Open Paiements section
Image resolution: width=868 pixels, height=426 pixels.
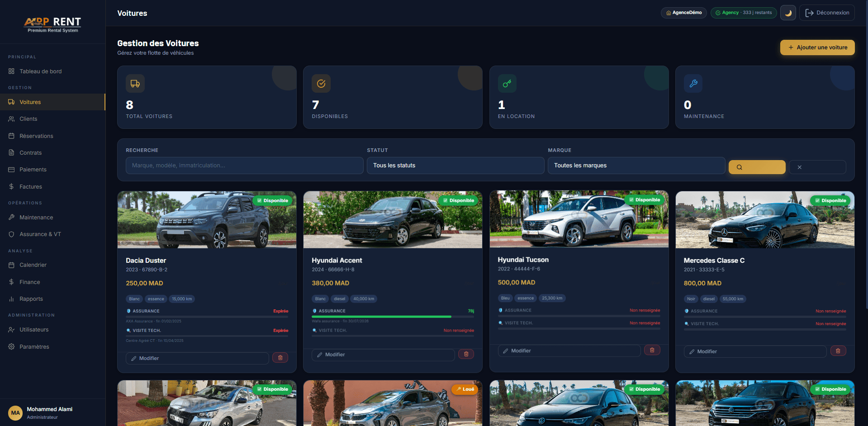[x=52, y=170]
